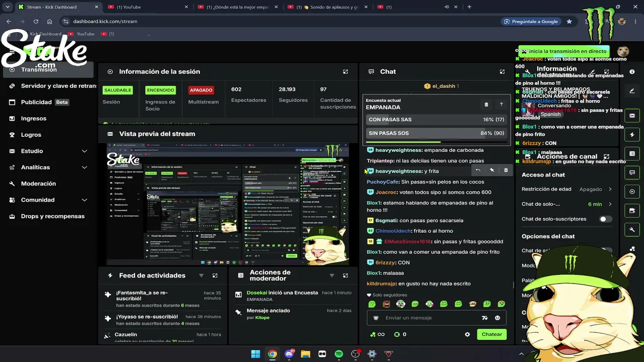Screen dimensions: 644x362
Task: Open new browser tab with plus button
Action: [x=469, y=7]
